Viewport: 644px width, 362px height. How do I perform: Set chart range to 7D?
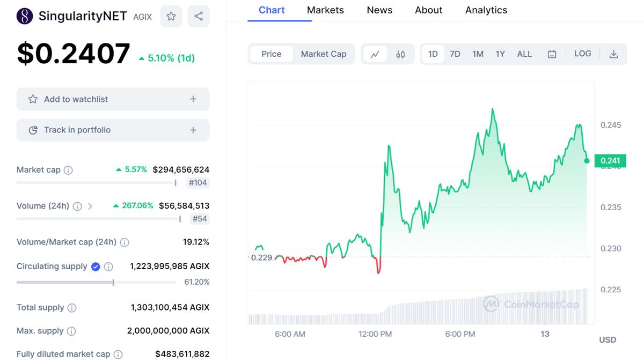455,54
